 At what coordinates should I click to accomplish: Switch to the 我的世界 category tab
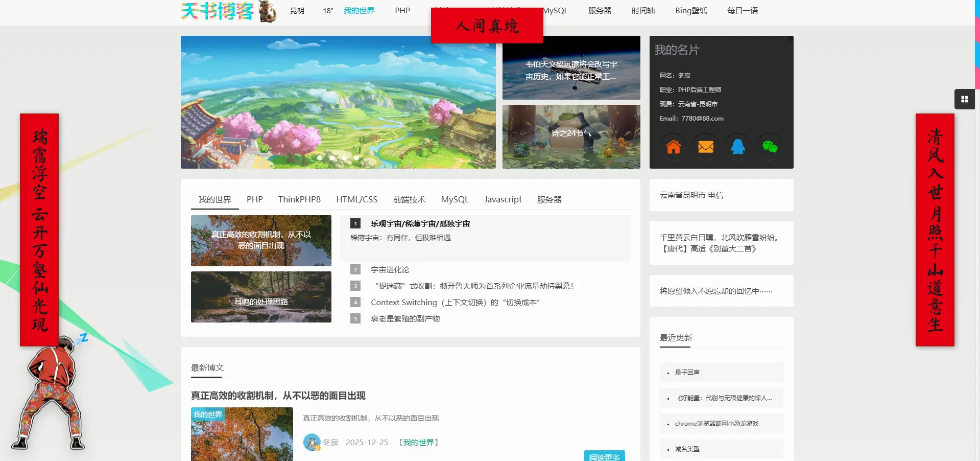pyautogui.click(x=215, y=199)
